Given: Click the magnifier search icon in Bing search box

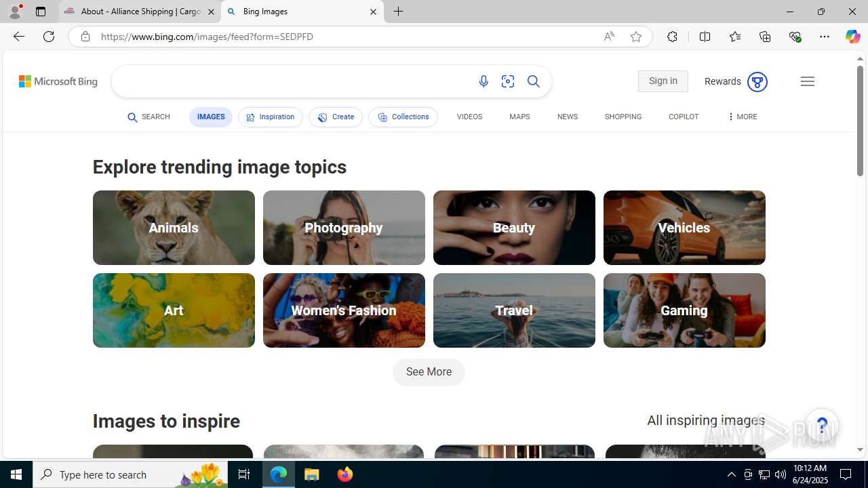Looking at the screenshot, I should pos(534,81).
